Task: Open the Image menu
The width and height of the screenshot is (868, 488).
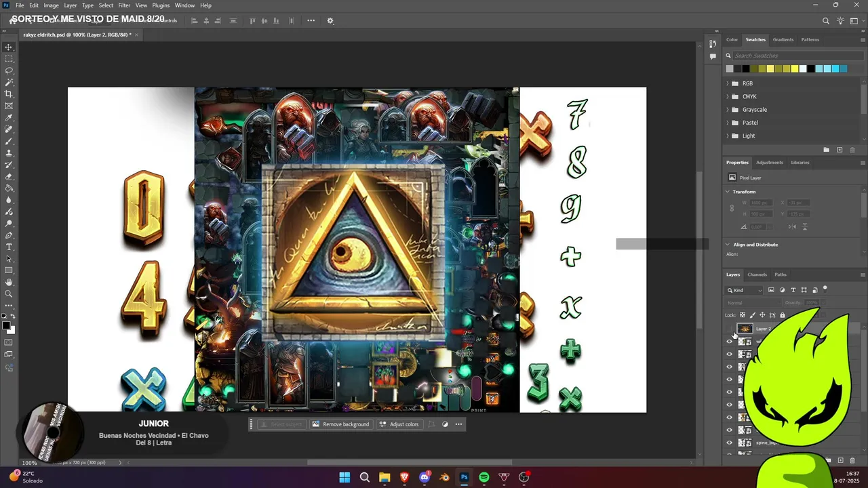Action: tap(52, 5)
